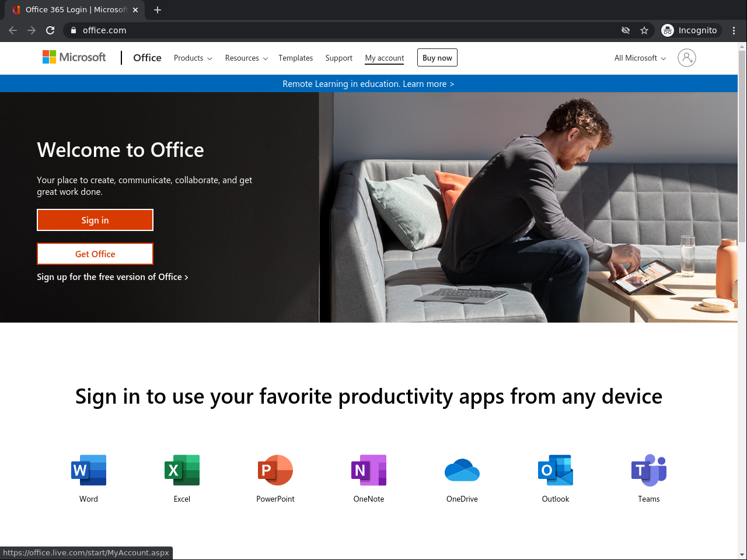
Task: Click the scrollbar down arrow
Action: click(x=742, y=555)
